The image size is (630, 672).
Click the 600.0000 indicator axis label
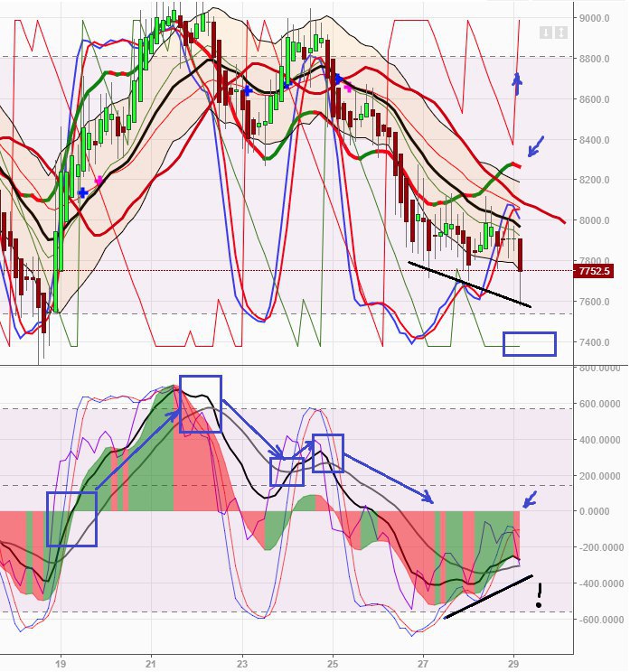click(599, 404)
